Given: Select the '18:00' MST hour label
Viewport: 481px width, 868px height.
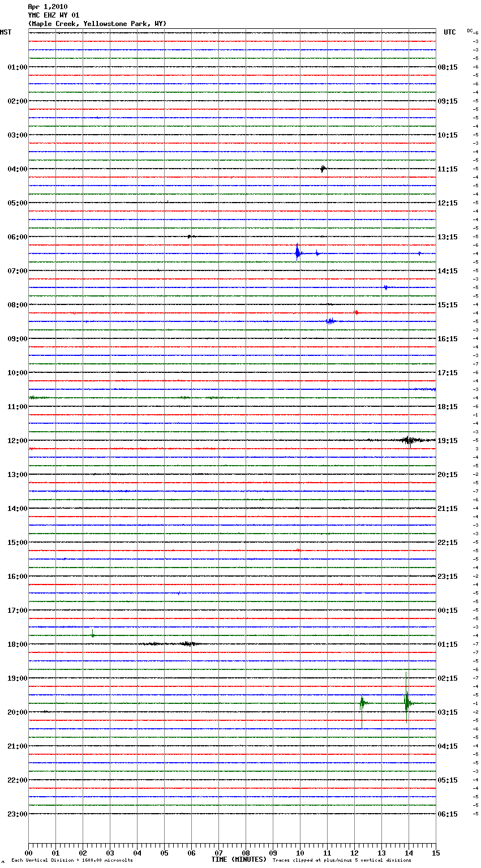Looking at the screenshot, I should tap(18, 644).
